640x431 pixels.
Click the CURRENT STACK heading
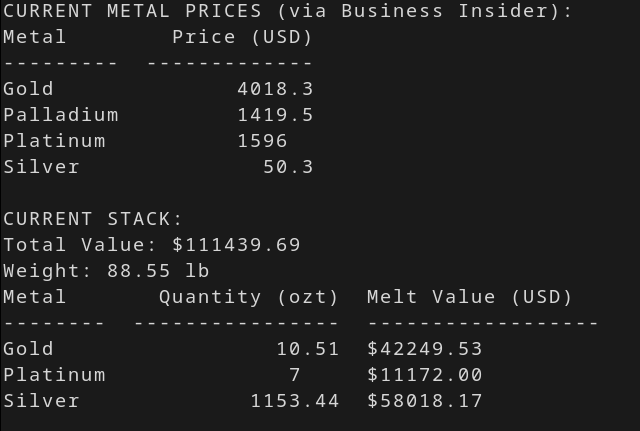(x=93, y=219)
